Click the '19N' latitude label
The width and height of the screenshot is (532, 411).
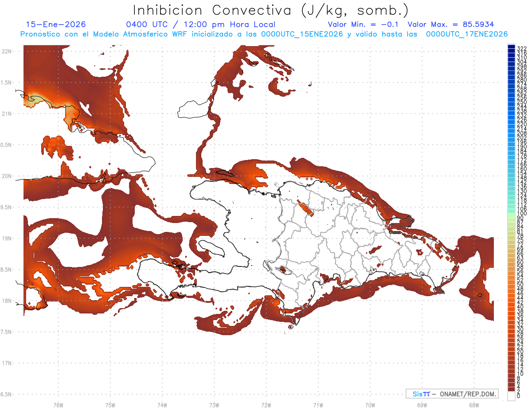7,239
